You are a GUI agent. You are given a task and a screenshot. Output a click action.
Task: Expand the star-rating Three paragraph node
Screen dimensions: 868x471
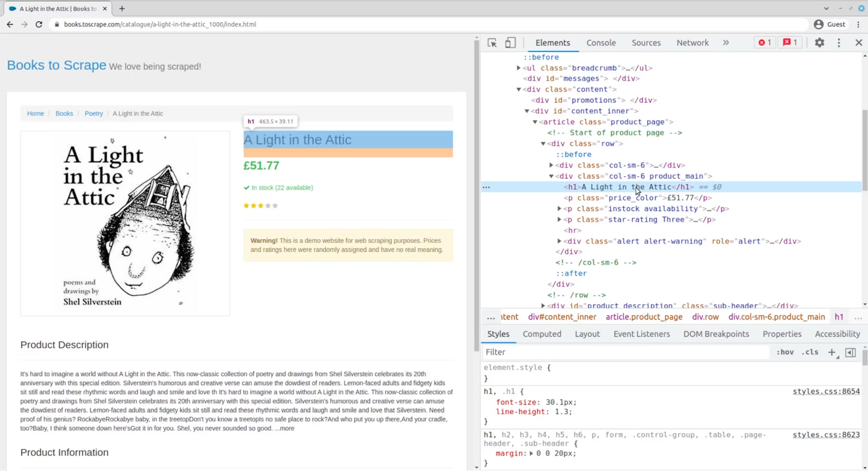point(559,219)
